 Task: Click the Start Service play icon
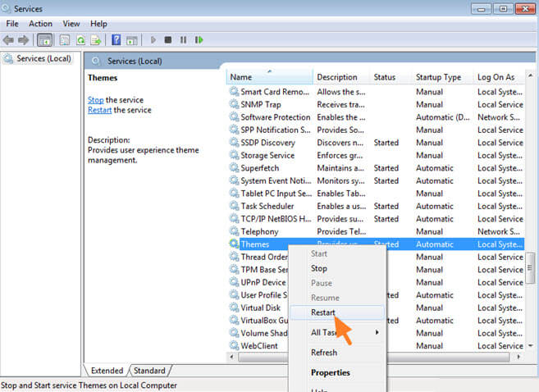click(153, 40)
